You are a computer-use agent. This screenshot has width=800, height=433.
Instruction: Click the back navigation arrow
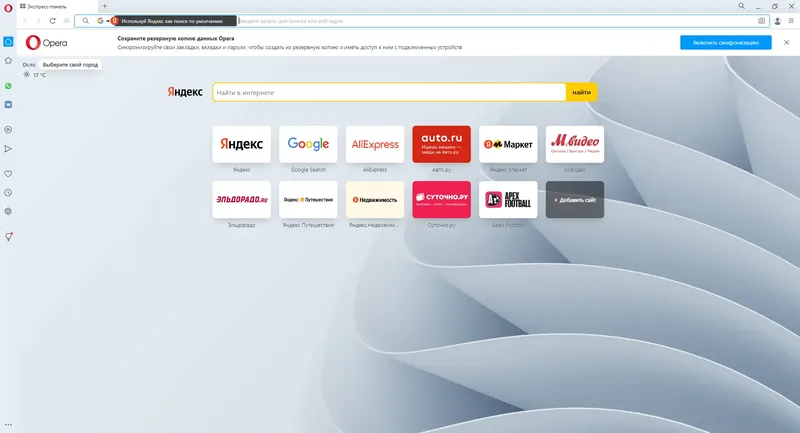[24, 21]
